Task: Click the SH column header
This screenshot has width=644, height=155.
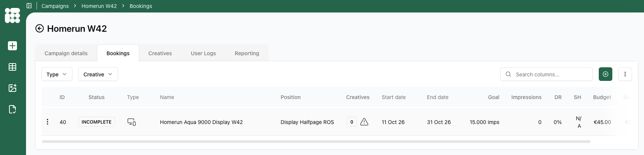Action: [x=577, y=97]
